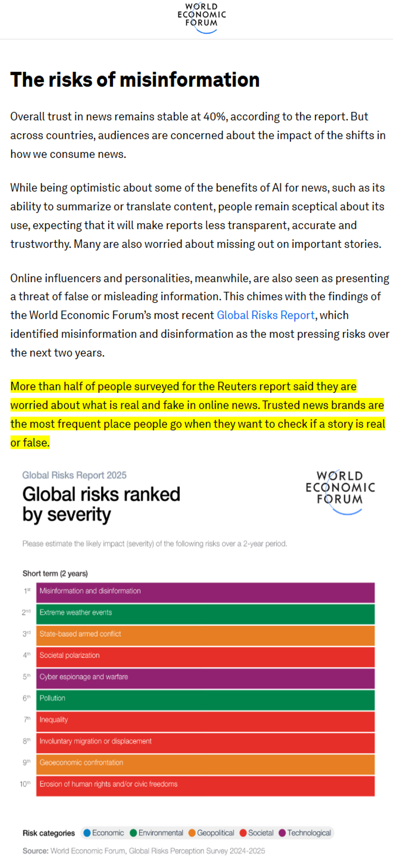
Task: Click the Societal red legend dot
Action: coord(243,833)
